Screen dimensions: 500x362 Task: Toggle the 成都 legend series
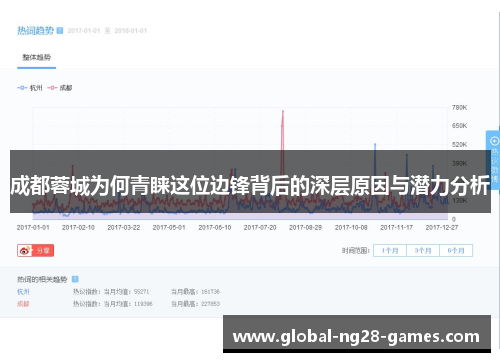click(x=60, y=88)
